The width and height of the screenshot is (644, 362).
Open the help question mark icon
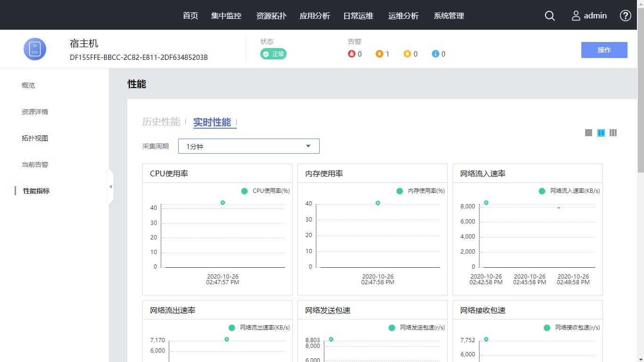(625, 16)
